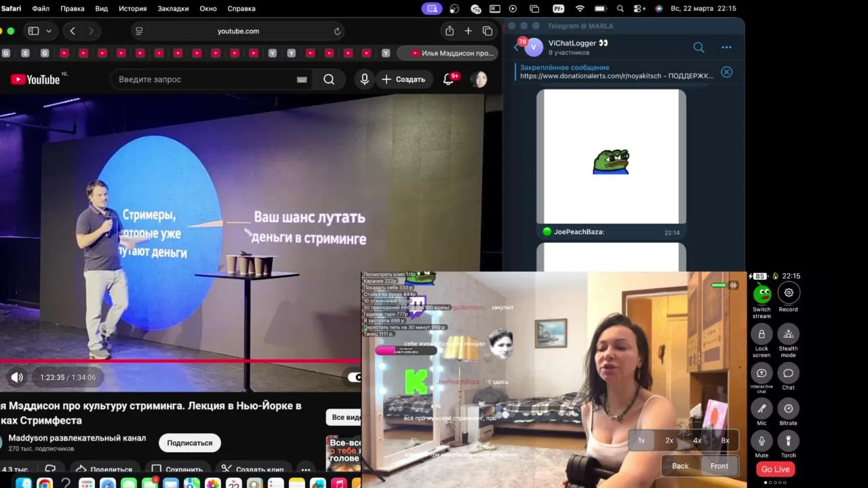Toggle the Torch flashlight
The width and height of the screenshot is (868, 488).
click(x=788, y=441)
